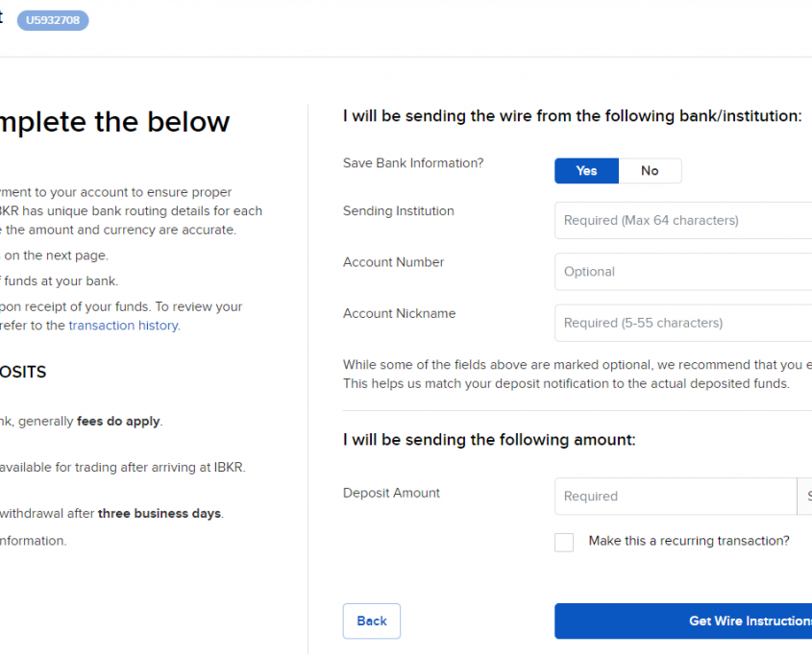Click the Deposit Amount input field
The height and width of the screenshot is (657, 812).
(675, 497)
